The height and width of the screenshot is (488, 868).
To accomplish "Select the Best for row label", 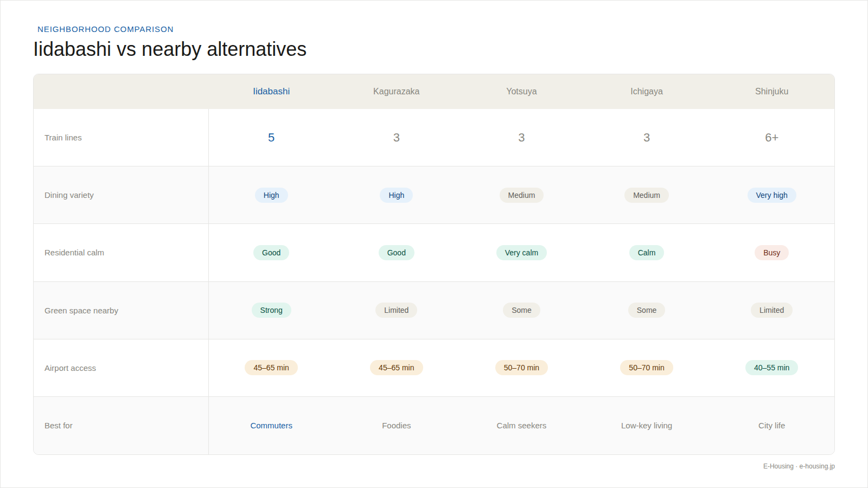I will (59, 426).
